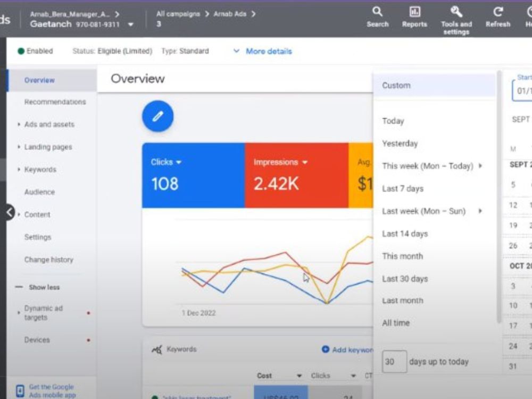Click the yellow Avg. metric tile
Screen dimensions: 532x399
click(361, 175)
